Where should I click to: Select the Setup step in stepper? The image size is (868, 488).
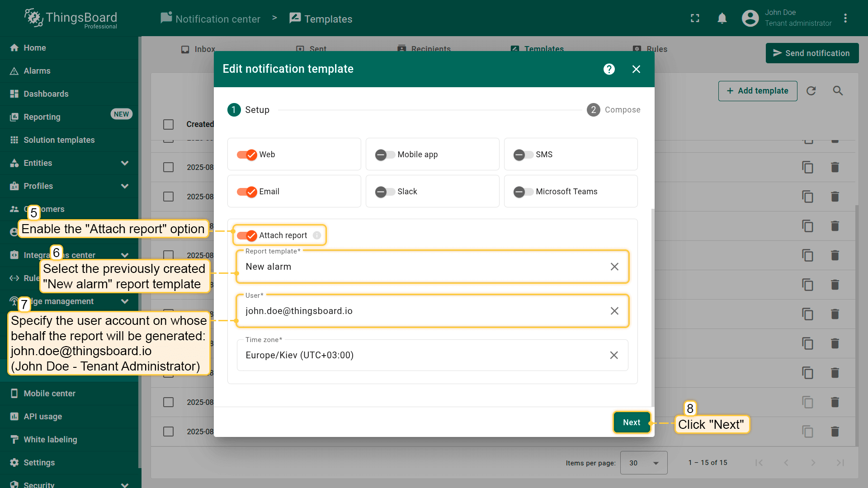tap(248, 110)
